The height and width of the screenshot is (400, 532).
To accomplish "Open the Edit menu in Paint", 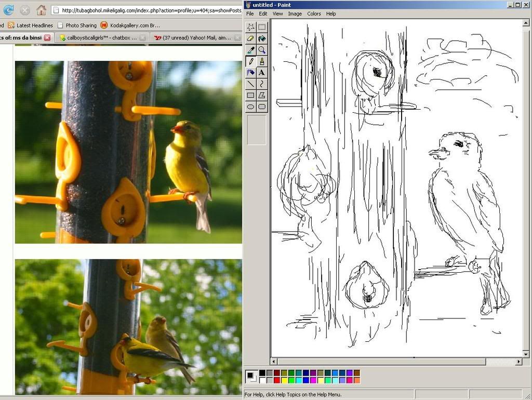I will (x=263, y=14).
